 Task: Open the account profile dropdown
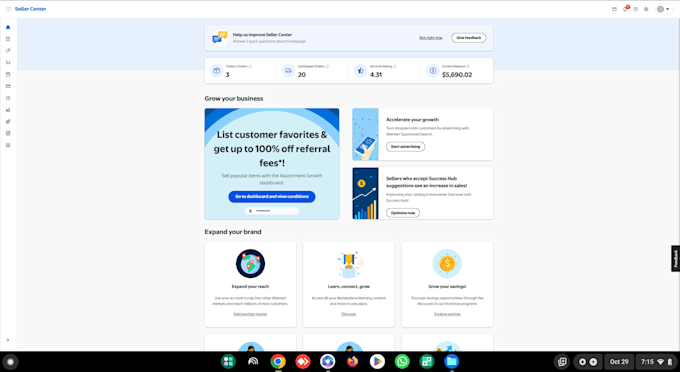(x=663, y=9)
